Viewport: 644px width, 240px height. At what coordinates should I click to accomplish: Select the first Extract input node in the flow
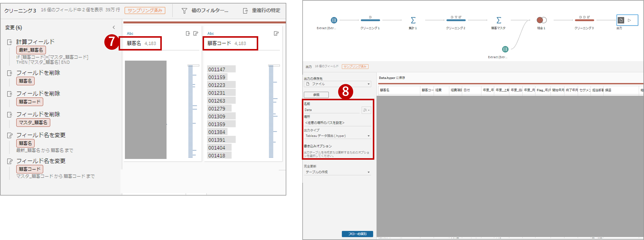334,20
